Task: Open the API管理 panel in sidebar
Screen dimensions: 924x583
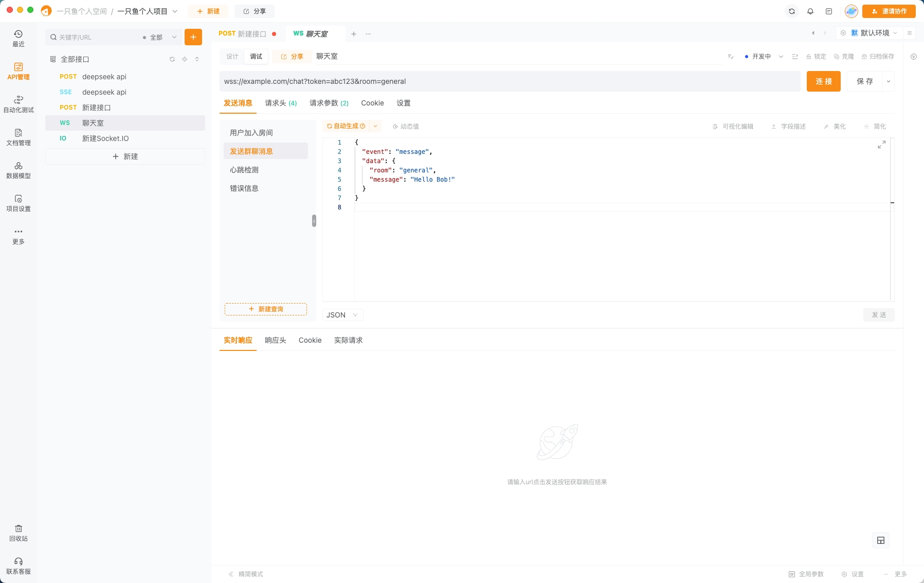Action: click(x=18, y=72)
